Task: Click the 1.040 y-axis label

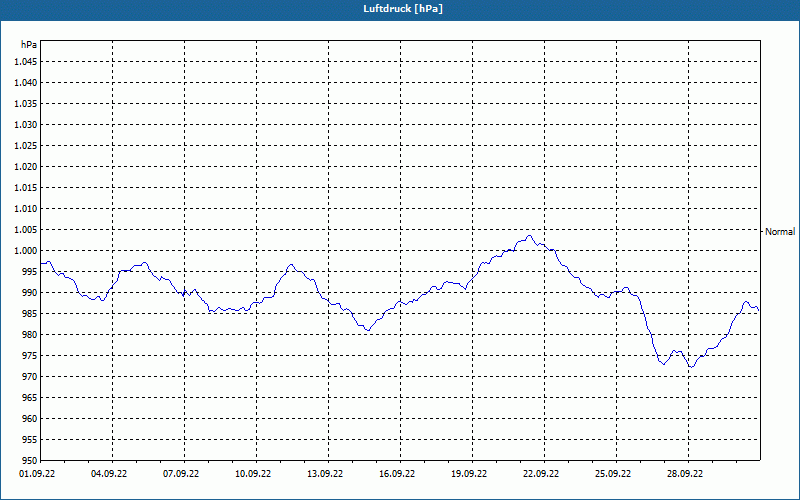Action: coord(25,83)
